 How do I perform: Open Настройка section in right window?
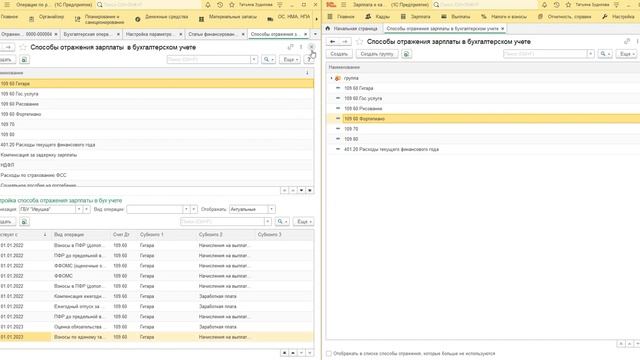pyautogui.click(x=618, y=17)
